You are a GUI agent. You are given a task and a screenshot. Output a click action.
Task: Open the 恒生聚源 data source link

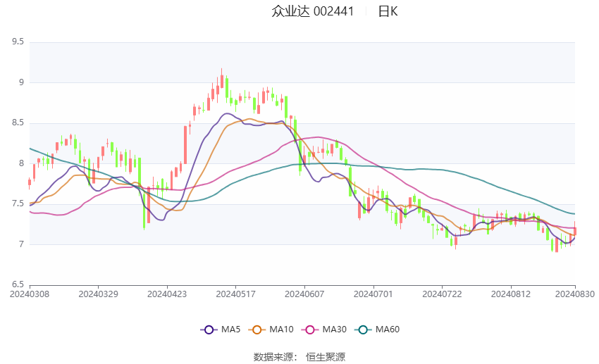[x=326, y=357]
